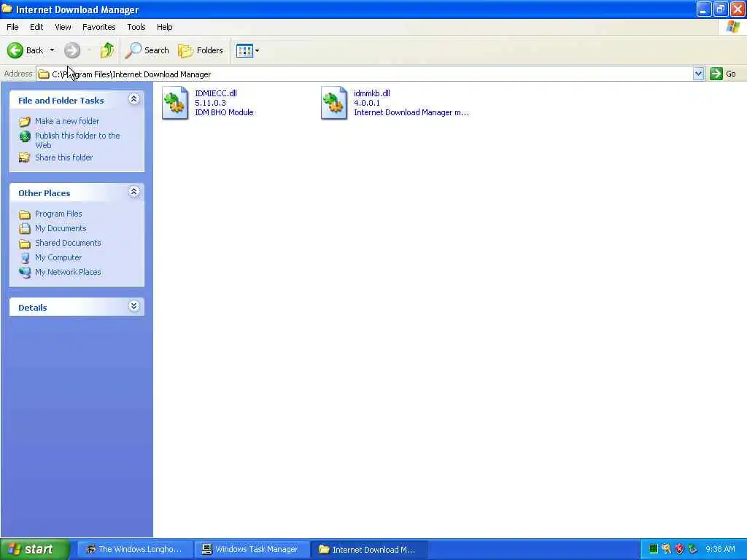Open the Favorites menu
The height and width of the screenshot is (560, 747).
(x=98, y=27)
